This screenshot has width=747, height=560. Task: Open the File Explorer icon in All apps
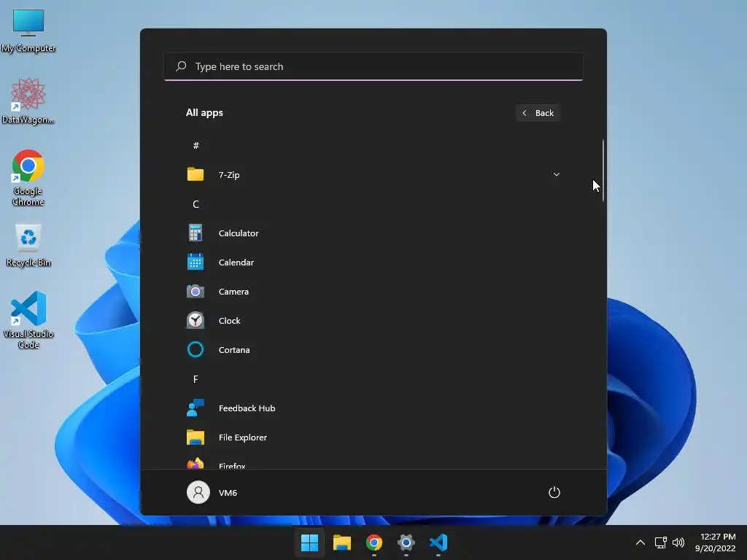point(196,437)
